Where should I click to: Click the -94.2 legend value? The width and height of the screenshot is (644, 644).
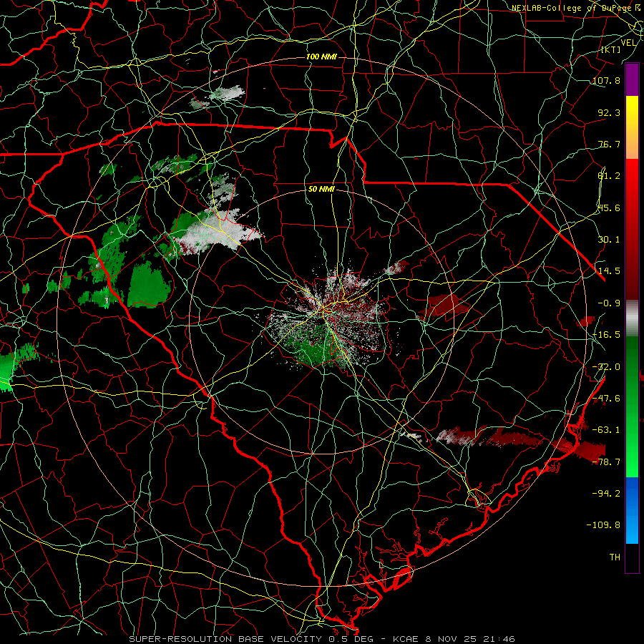[x=606, y=493]
